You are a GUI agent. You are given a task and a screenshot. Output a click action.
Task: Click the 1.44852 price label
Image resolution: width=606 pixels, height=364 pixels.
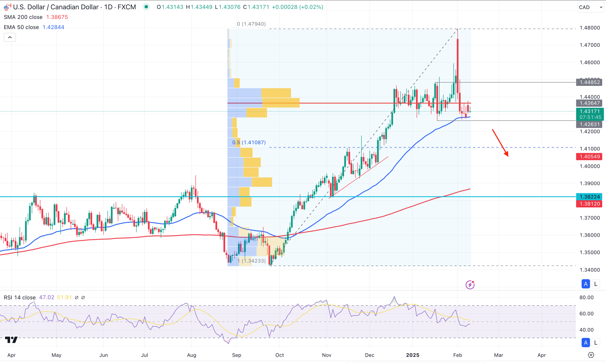[x=590, y=82]
